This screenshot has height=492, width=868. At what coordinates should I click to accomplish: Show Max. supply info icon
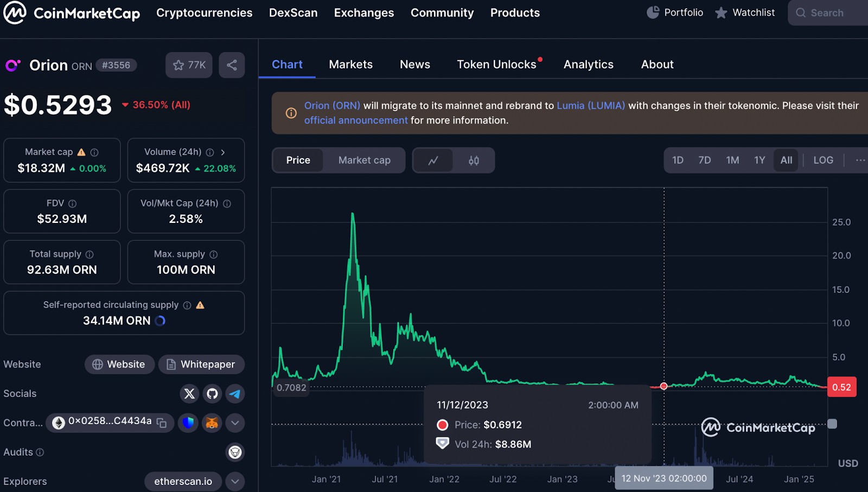tap(214, 254)
